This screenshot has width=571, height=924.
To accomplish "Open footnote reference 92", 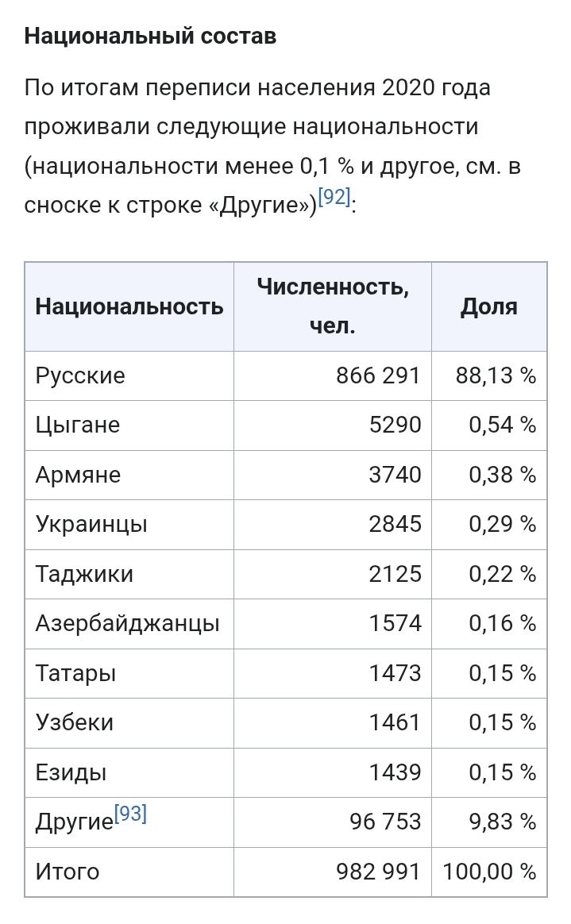I will [x=334, y=198].
